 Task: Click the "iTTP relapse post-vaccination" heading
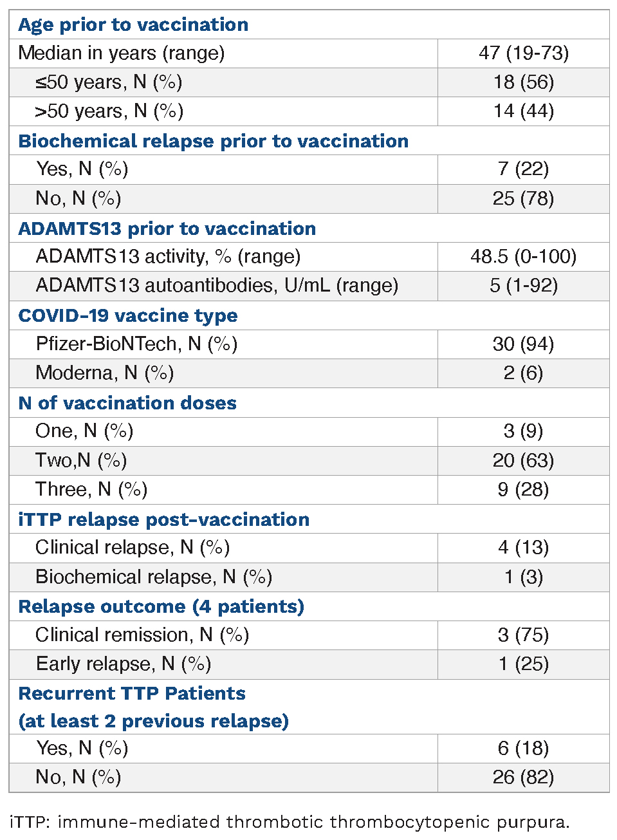[x=163, y=519]
